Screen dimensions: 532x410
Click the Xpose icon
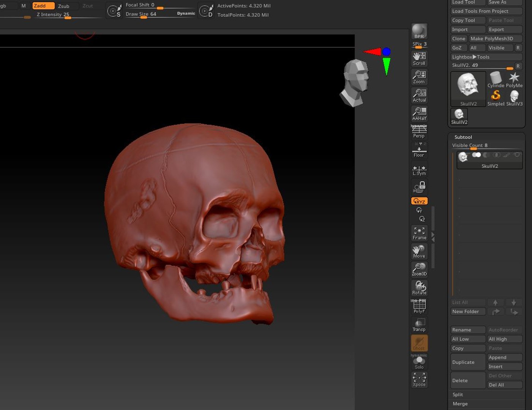(x=419, y=380)
